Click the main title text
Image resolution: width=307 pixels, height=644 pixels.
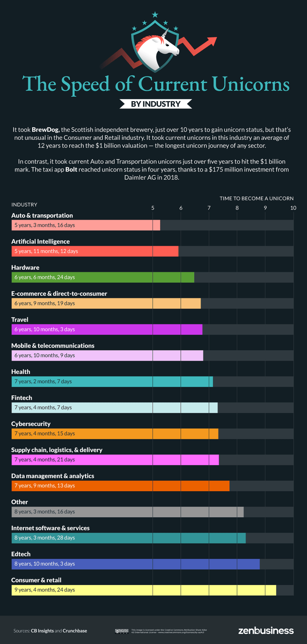click(155, 84)
